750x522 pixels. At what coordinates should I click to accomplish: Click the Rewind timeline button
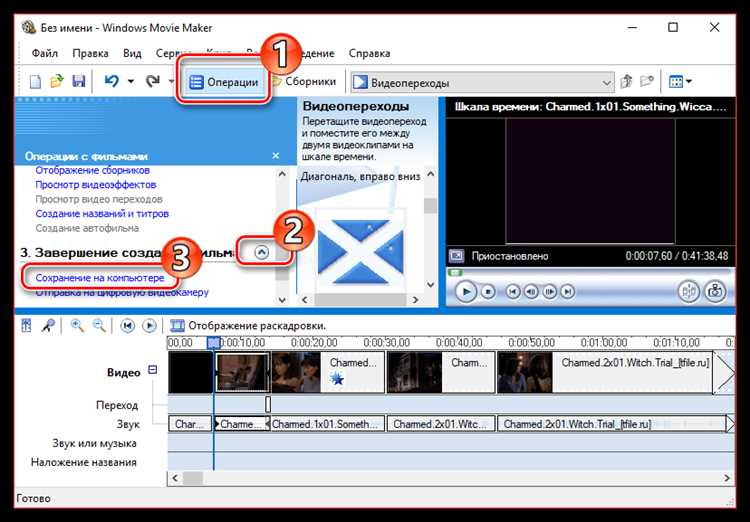click(x=127, y=326)
